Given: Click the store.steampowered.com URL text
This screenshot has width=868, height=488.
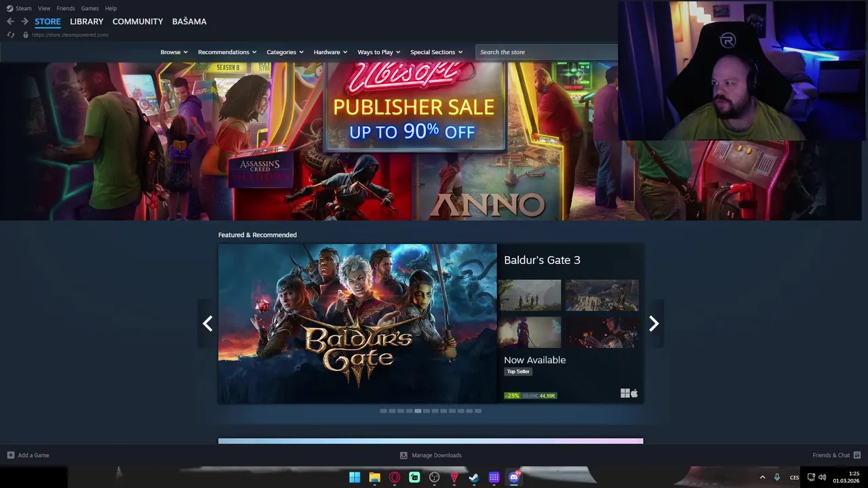Looking at the screenshot, I should (x=70, y=35).
